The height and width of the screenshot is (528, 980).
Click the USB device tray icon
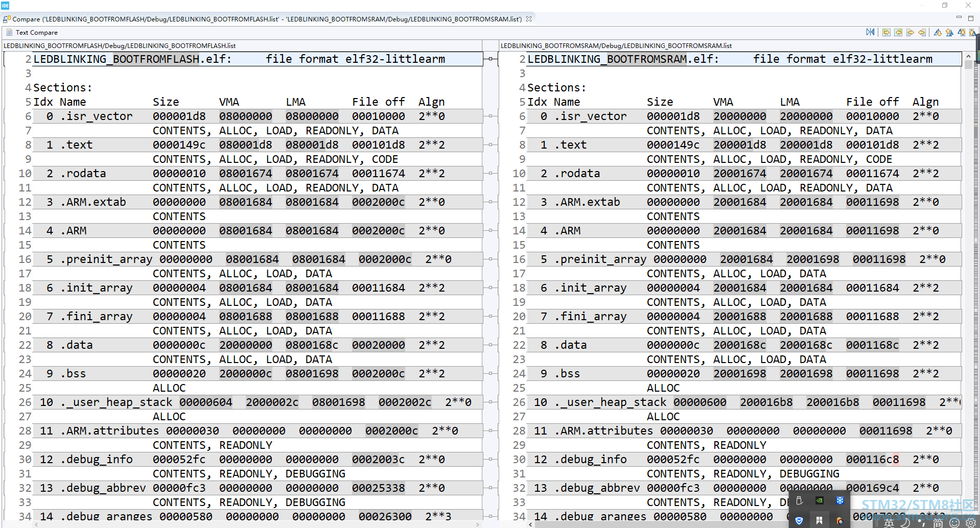click(799, 500)
